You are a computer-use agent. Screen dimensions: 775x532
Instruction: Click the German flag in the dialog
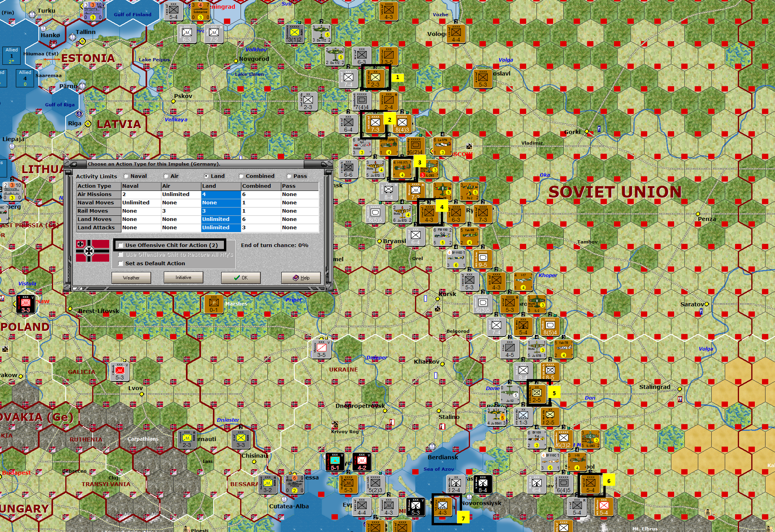point(93,251)
